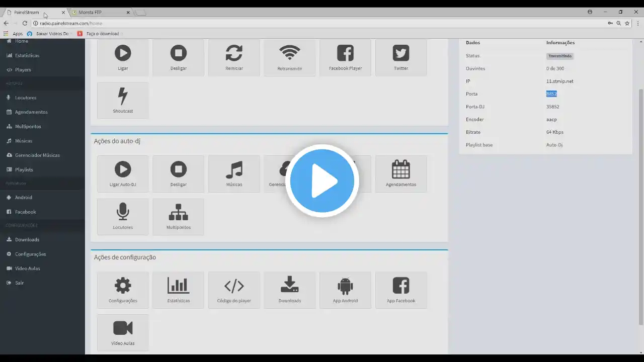Click the IP value 11.stmip.net
Viewport: 644px width, 362px height.
(560, 81)
